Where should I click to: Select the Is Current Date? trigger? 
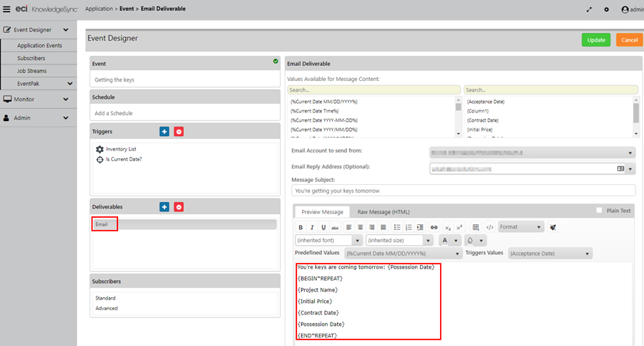[x=124, y=159]
